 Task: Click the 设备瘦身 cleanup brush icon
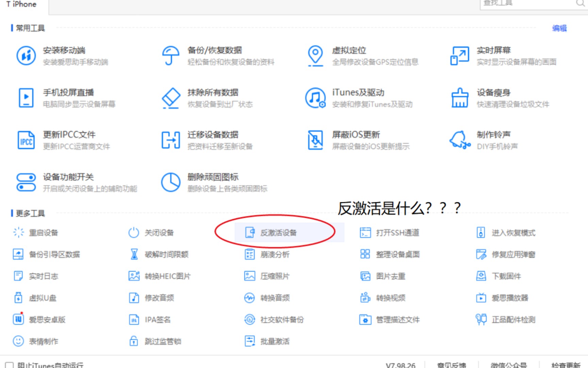[x=460, y=98]
